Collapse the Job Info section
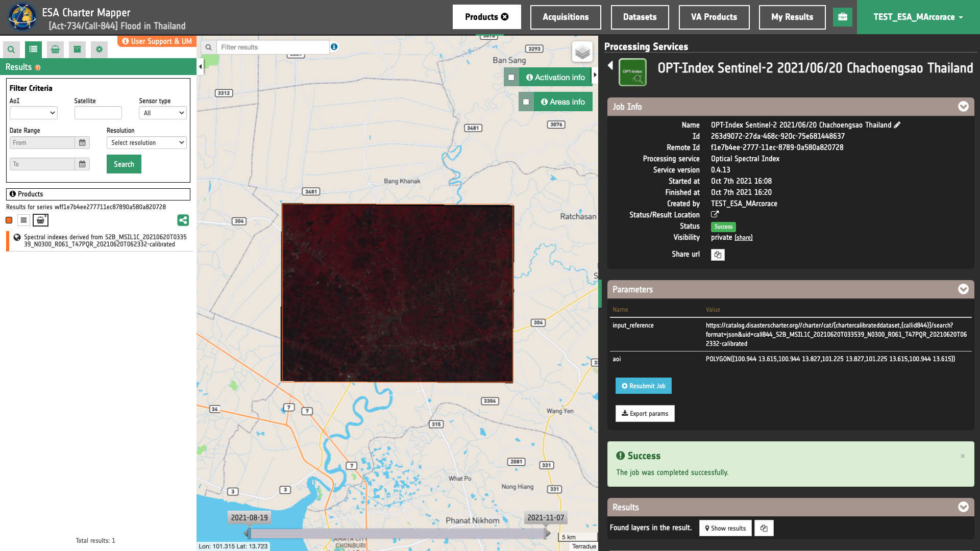The width and height of the screenshot is (980, 551). click(x=963, y=107)
